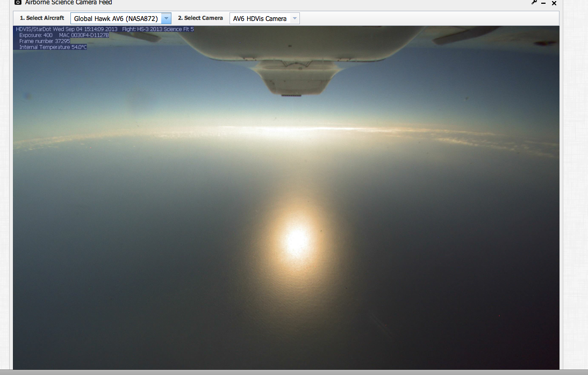Click the Global Hawk AV6 (NASA872) field

[116, 18]
